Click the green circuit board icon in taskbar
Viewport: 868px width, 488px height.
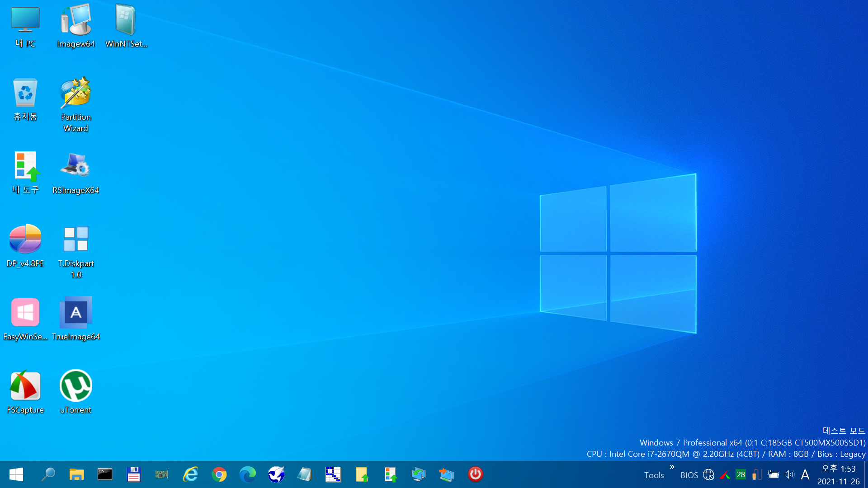(162, 474)
